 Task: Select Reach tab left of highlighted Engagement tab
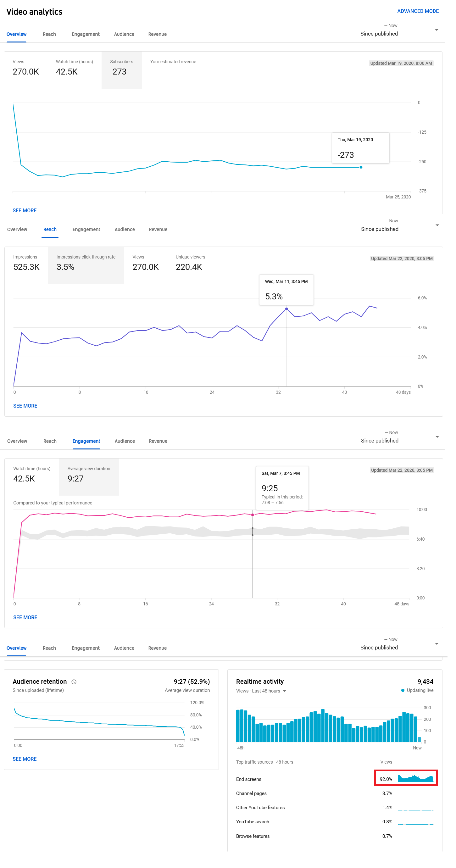click(x=50, y=441)
